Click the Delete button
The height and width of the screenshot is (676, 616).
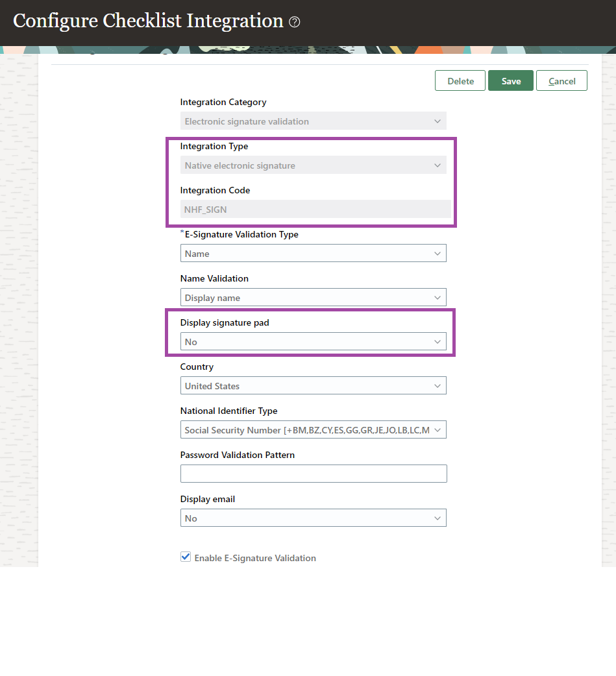[460, 80]
